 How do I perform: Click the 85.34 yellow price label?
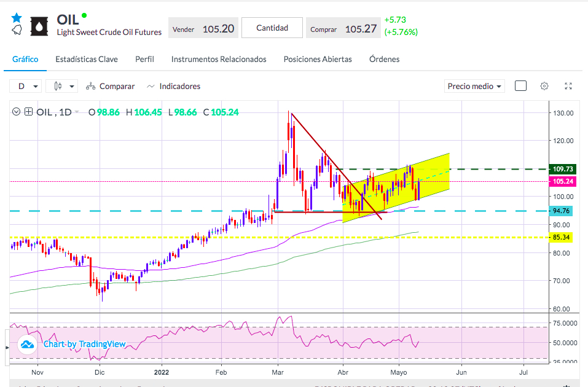[560, 237]
